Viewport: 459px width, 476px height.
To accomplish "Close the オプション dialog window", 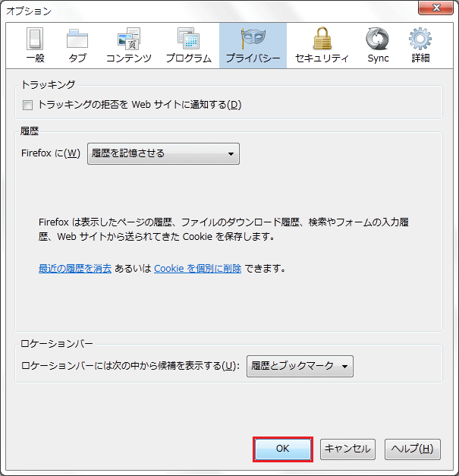I will click(439, 8).
